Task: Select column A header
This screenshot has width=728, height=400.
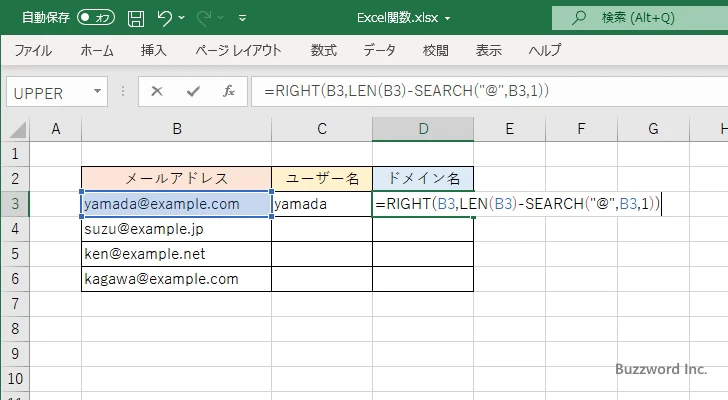Action: 56,129
